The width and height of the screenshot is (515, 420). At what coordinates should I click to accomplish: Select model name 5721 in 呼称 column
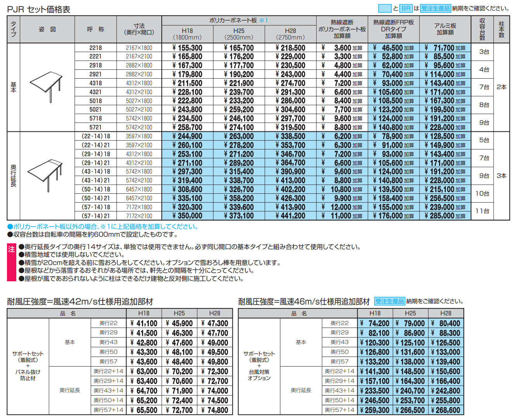click(95, 127)
